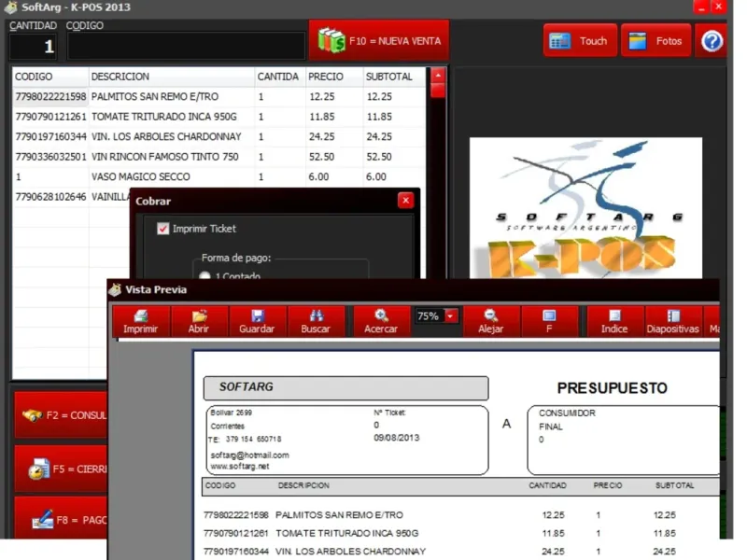The height and width of the screenshot is (560, 747).
Task: Click the CODIGO input field
Action: coord(186,46)
